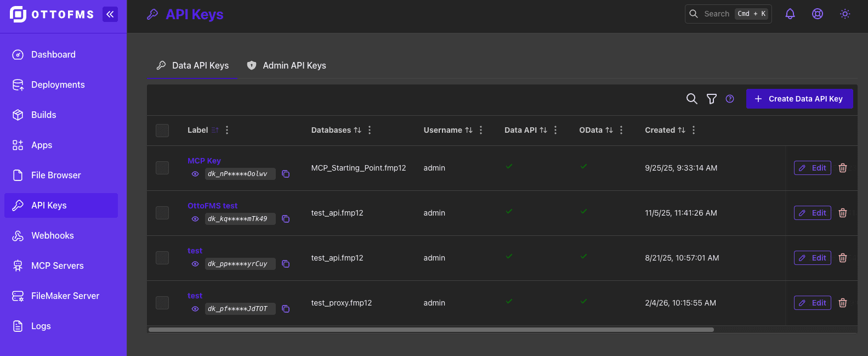This screenshot has height=356, width=868.
Task: Copy the dk_pf*****JdTOT key
Action: tap(286, 309)
